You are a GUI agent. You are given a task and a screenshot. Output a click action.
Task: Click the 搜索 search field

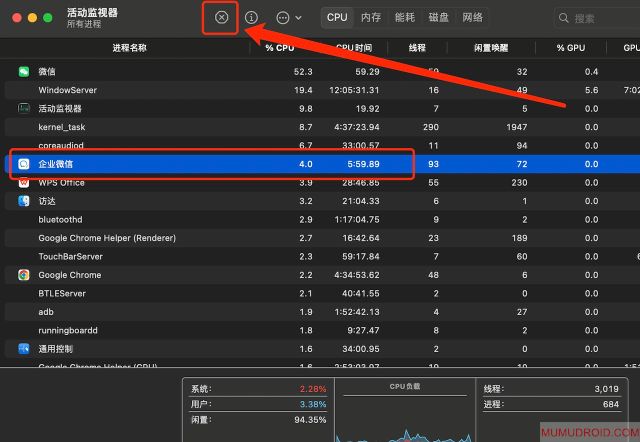(598, 18)
